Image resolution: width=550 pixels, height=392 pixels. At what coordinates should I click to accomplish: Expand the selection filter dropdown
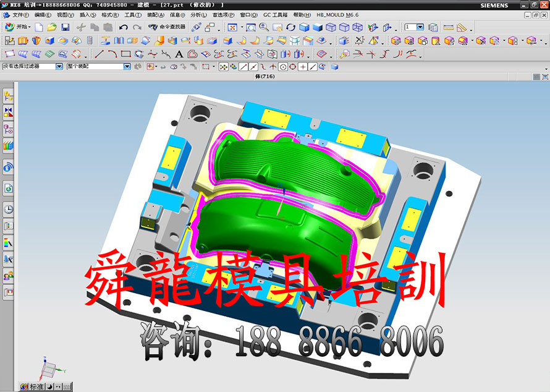59,66
